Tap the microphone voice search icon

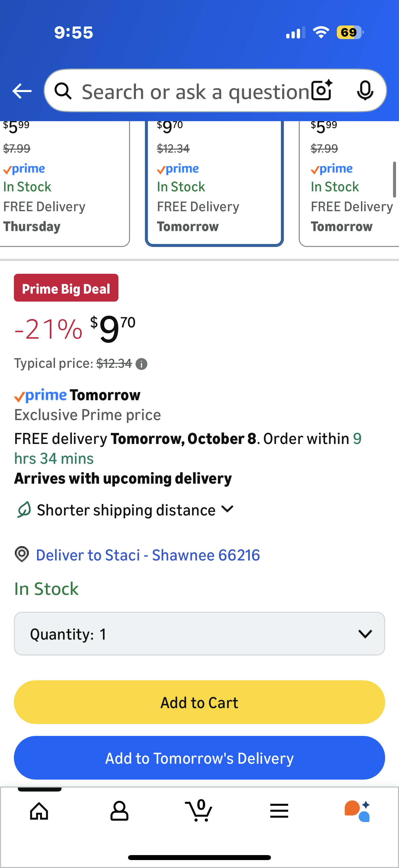pos(365,90)
